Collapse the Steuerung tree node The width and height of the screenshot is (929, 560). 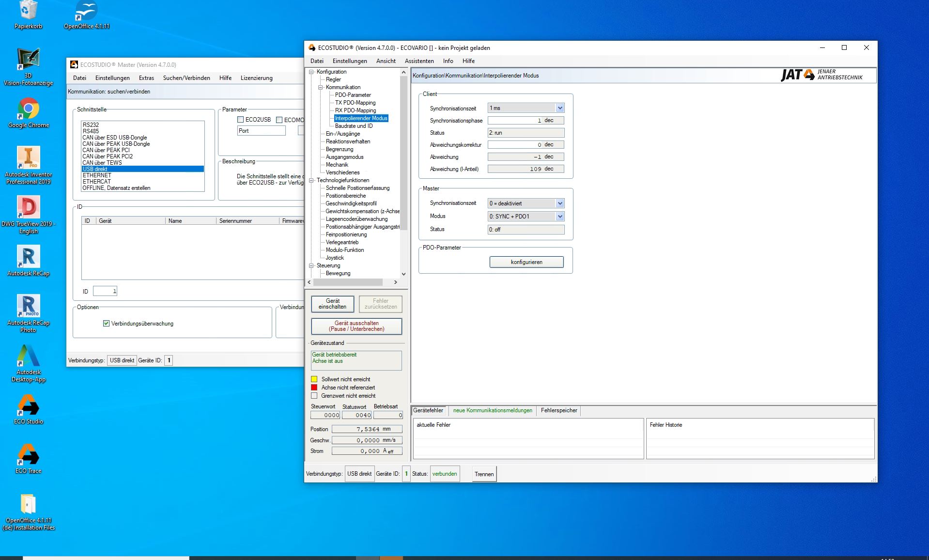pos(311,265)
